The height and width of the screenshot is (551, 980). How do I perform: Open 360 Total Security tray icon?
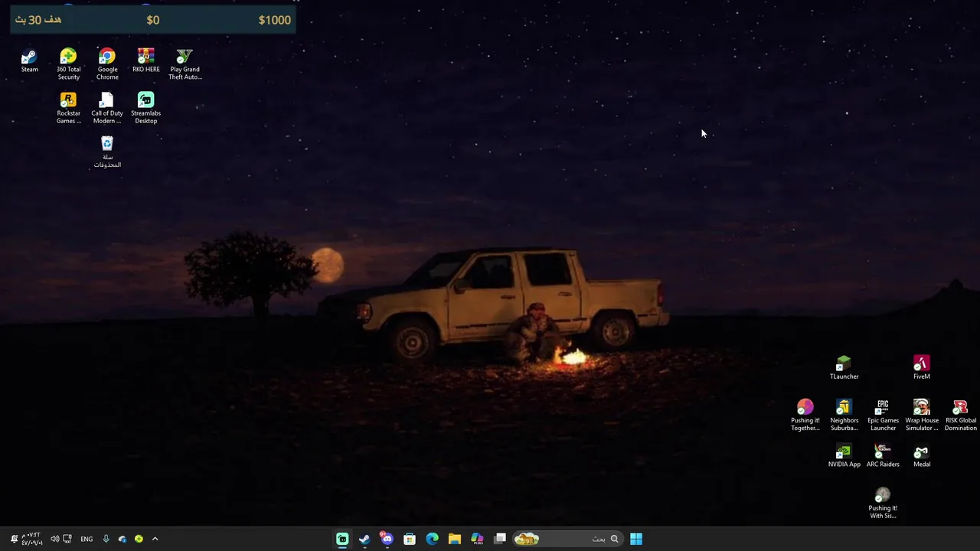pyautogui.click(x=139, y=539)
